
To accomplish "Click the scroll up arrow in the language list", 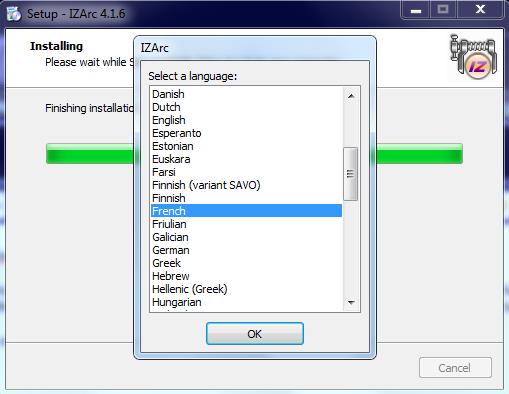I will (351, 96).
